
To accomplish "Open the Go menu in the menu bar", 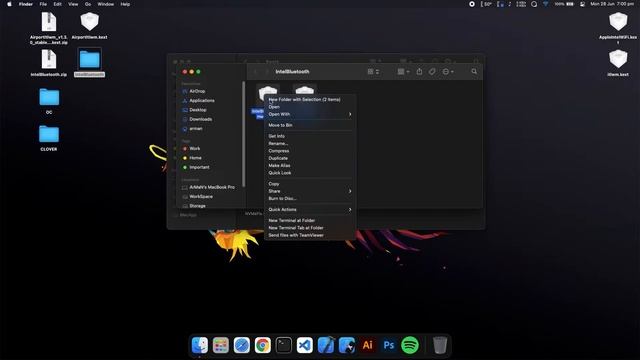I will (88, 4).
